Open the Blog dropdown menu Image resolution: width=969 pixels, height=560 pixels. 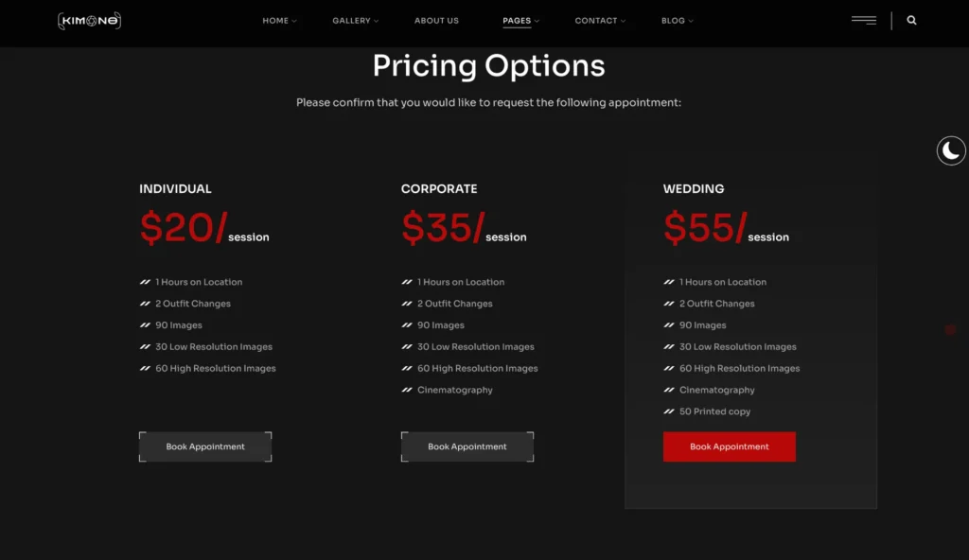pos(677,21)
